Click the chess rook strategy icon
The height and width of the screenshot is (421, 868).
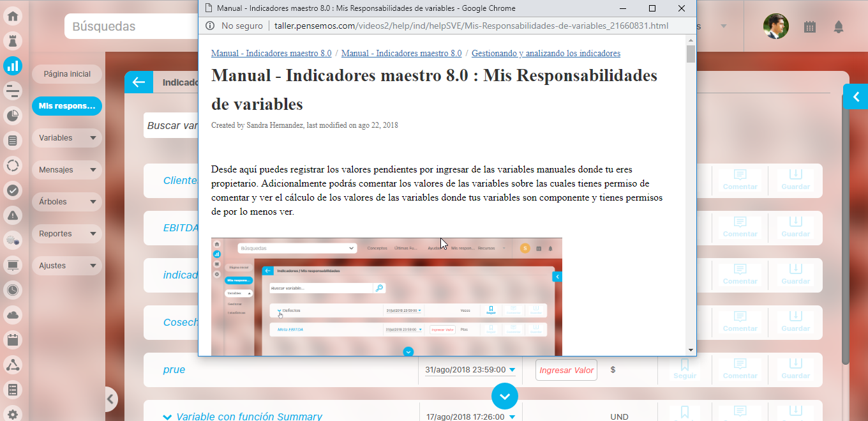click(13, 41)
